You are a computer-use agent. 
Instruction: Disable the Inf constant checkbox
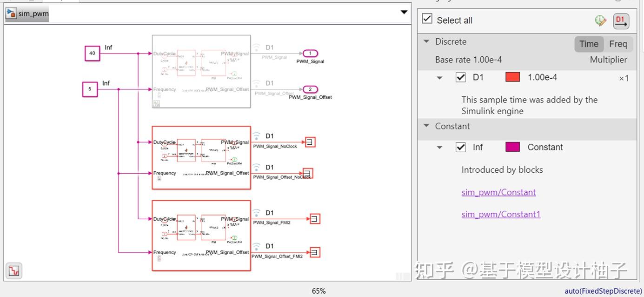coord(461,147)
